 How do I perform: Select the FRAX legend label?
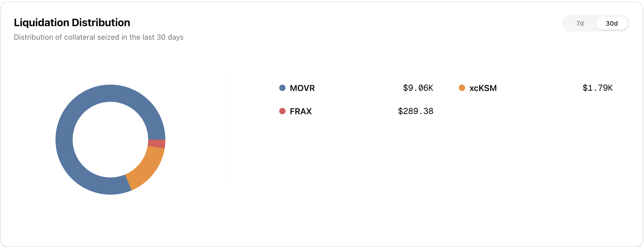click(x=301, y=111)
